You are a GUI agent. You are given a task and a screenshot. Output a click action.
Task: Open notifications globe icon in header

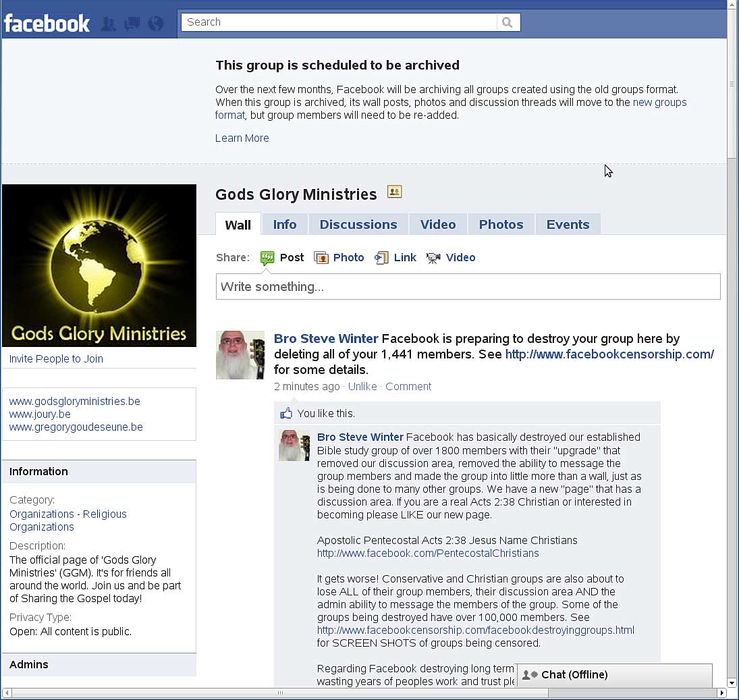[155, 23]
